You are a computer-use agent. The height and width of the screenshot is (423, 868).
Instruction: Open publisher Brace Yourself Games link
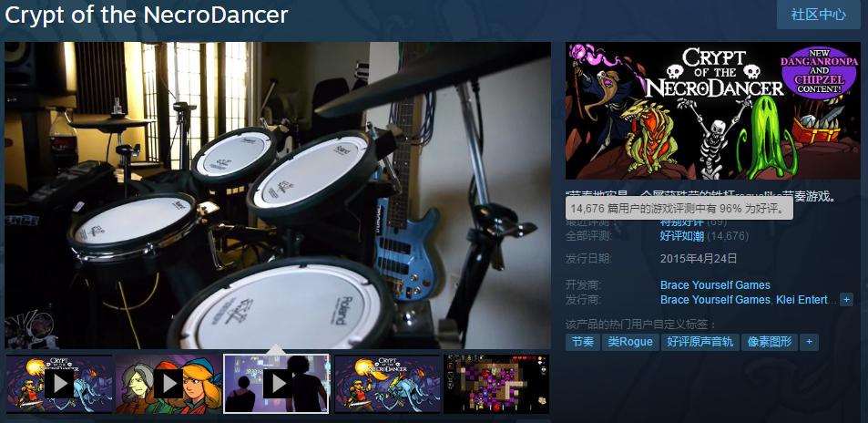coord(715,299)
